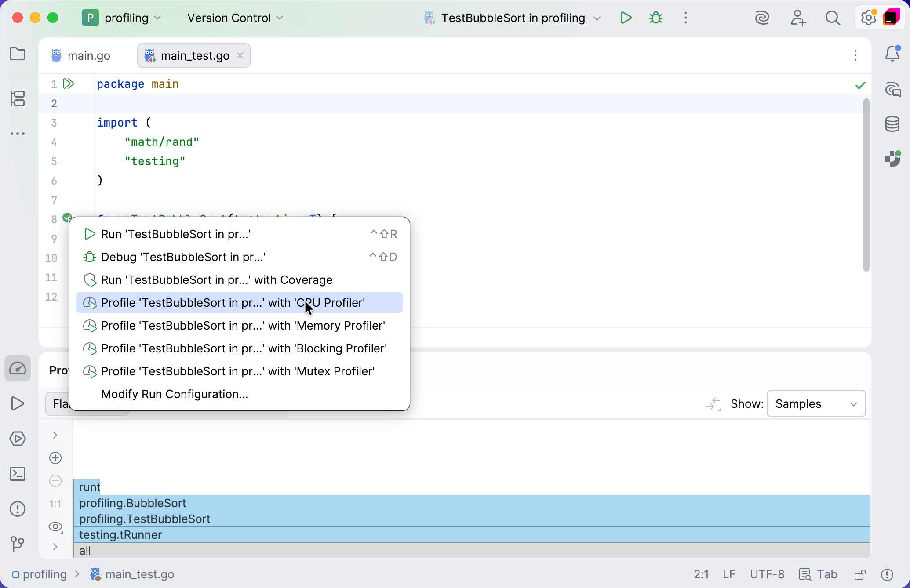Toggle read-only lock in status bar

click(860, 574)
